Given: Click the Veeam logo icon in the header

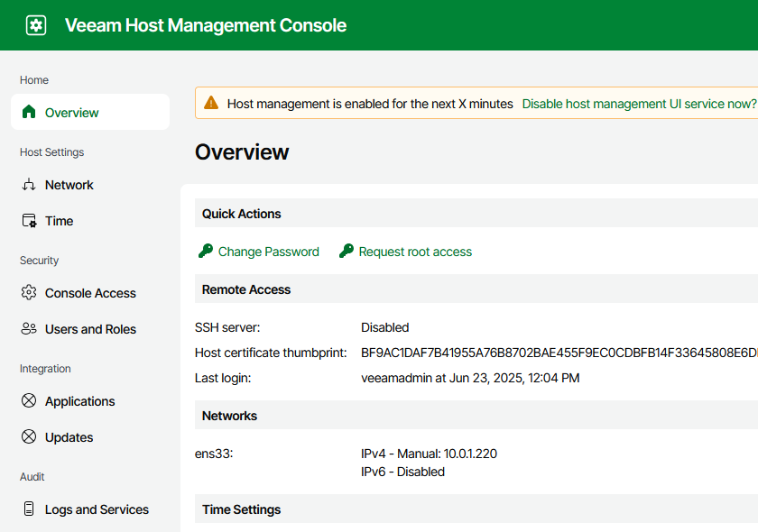Looking at the screenshot, I should [x=35, y=24].
